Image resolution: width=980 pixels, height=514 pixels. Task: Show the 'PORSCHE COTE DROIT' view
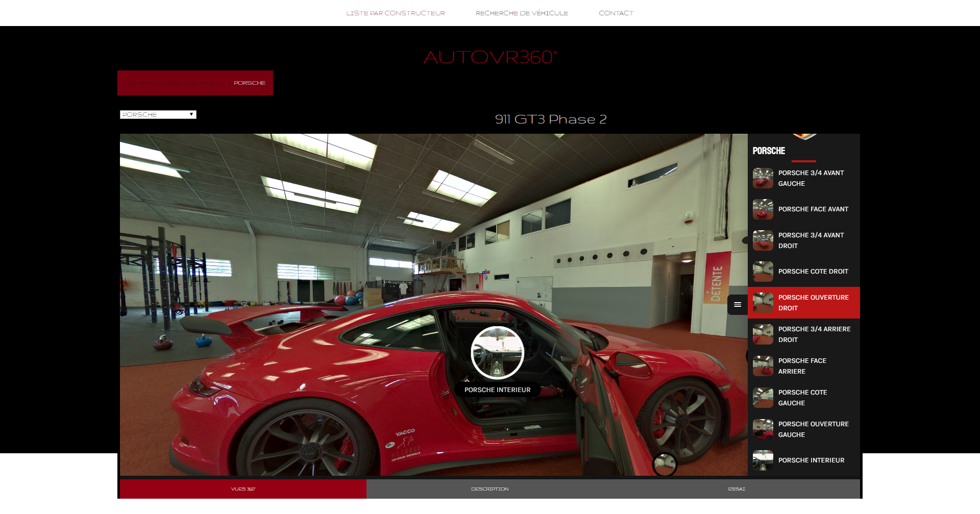point(804,272)
